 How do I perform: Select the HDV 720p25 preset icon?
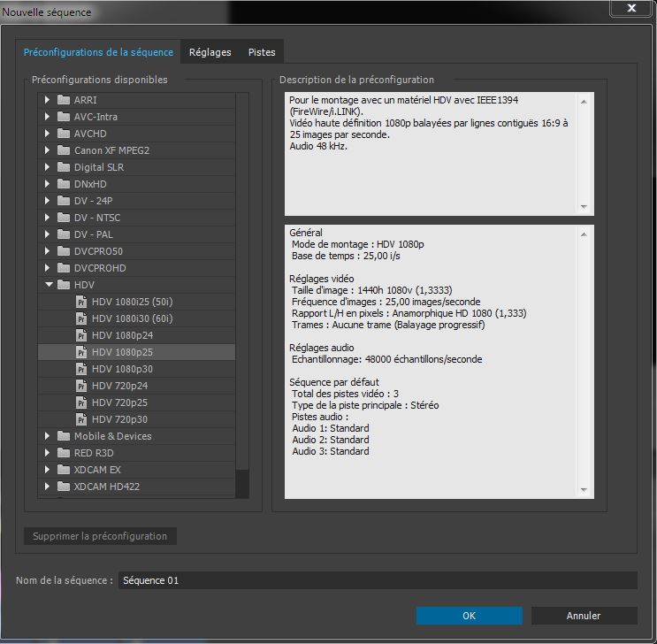coord(81,402)
